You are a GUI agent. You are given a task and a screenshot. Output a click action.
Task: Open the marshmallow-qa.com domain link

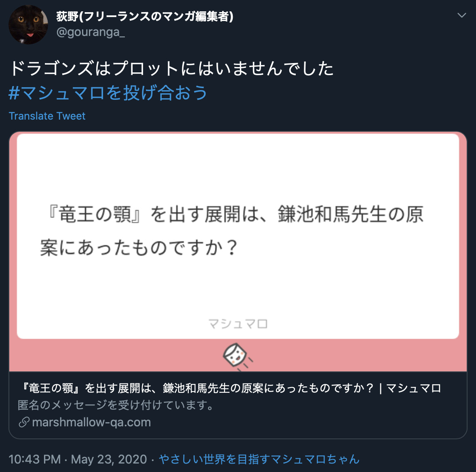coord(91,422)
